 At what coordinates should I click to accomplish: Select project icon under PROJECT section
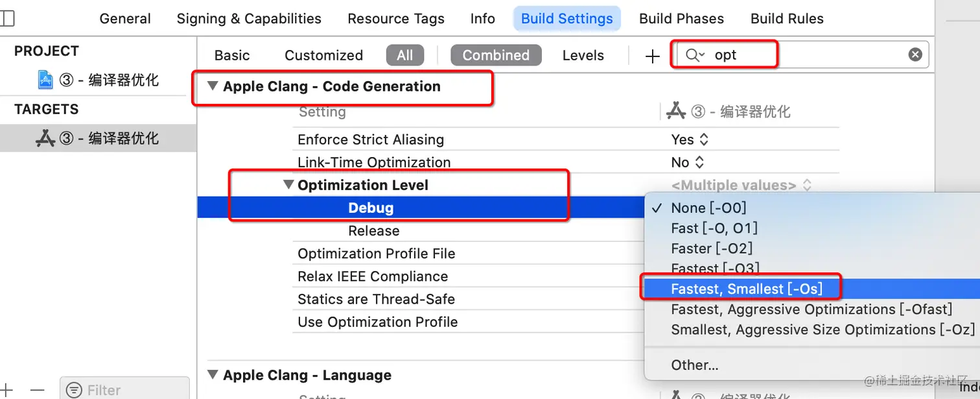[45, 80]
